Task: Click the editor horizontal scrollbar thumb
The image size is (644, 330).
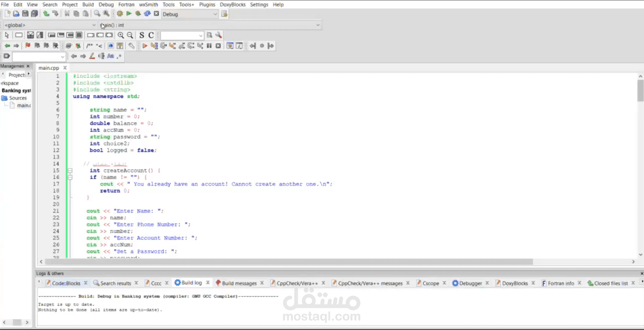Action: tap(289, 262)
